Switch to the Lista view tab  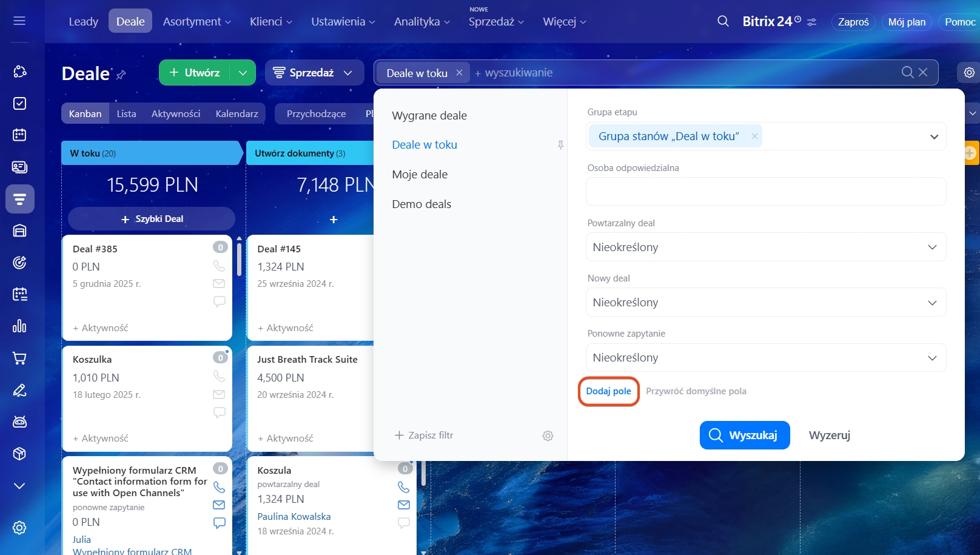tap(126, 113)
